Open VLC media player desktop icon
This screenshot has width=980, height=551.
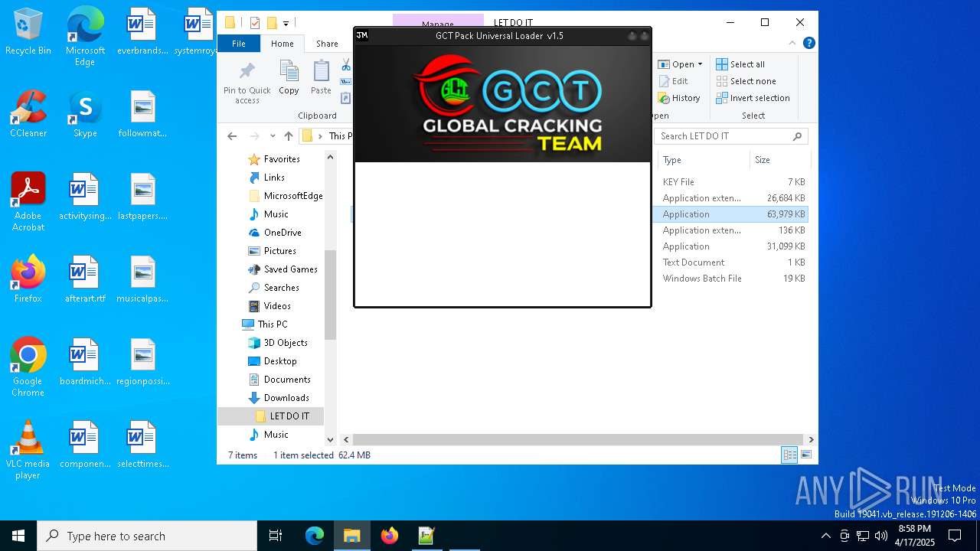click(x=28, y=450)
